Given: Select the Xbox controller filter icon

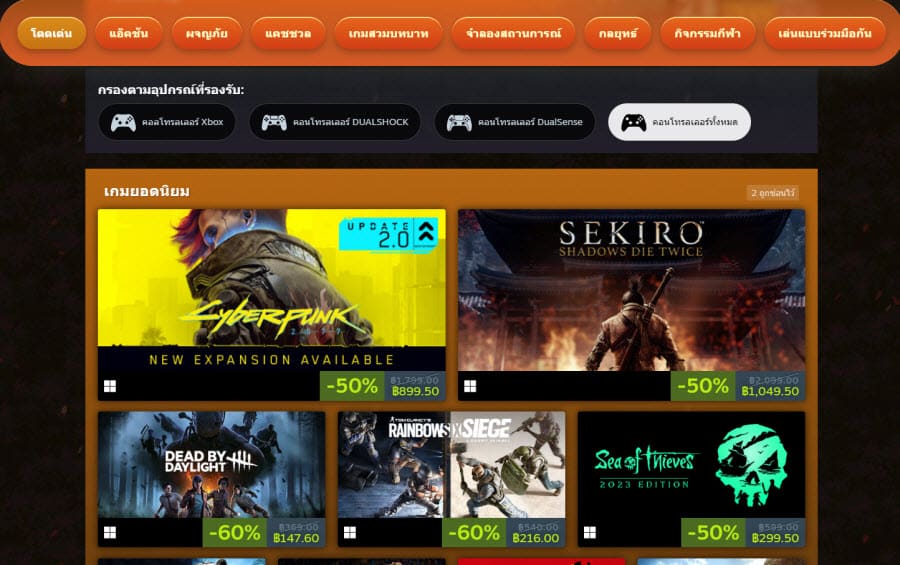Looking at the screenshot, I should pyautogui.click(x=123, y=122).
